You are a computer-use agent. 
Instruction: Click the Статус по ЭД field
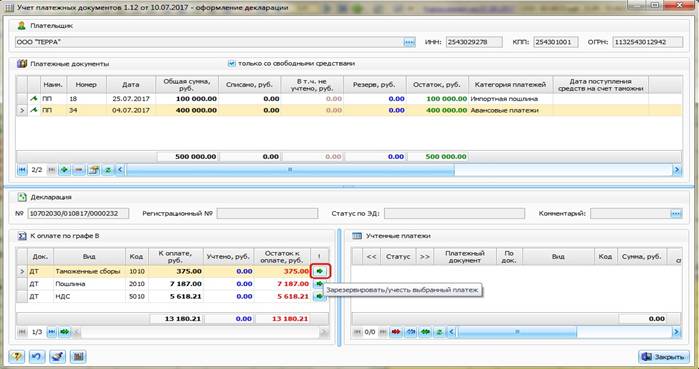454,213
